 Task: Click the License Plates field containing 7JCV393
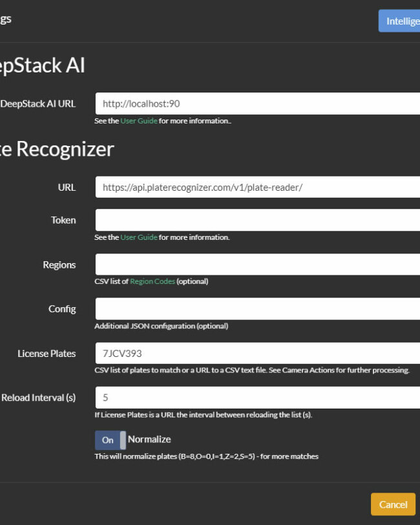258,353
